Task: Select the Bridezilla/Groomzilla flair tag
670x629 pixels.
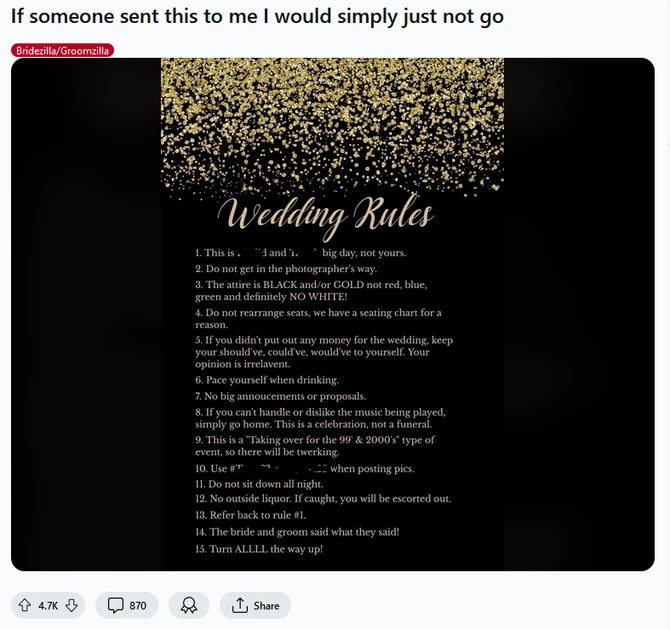Action: coord(63,50)
